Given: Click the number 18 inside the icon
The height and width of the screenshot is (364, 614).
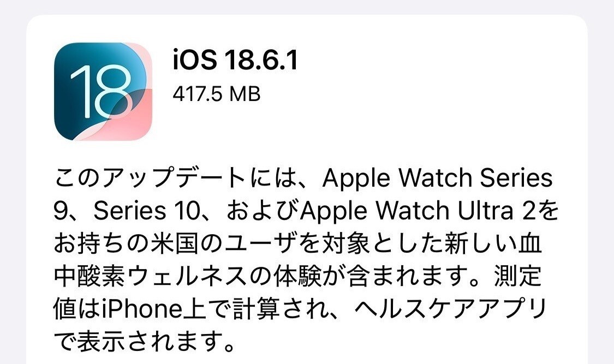Looking at the screenshot, I should (x=100, y=92).
